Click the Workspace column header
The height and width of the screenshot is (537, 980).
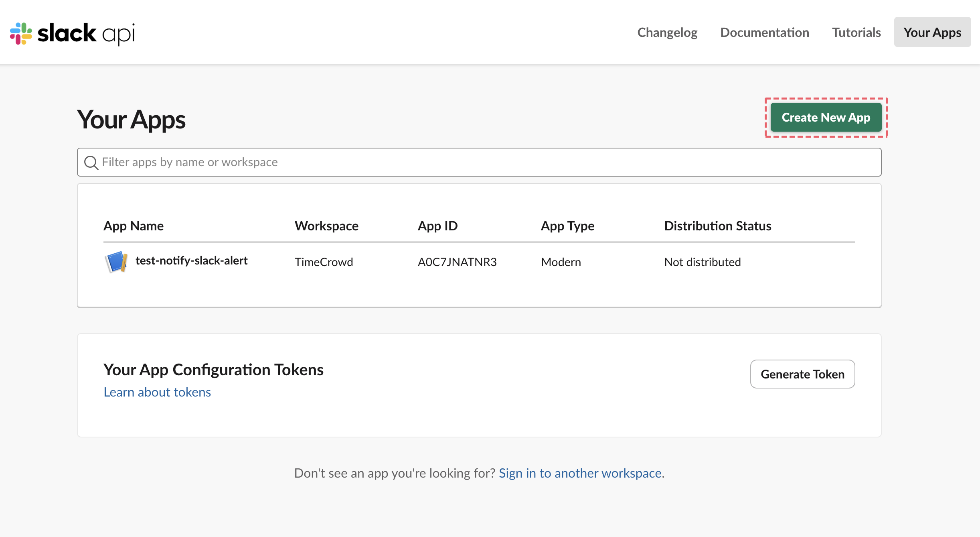[326, 226]
